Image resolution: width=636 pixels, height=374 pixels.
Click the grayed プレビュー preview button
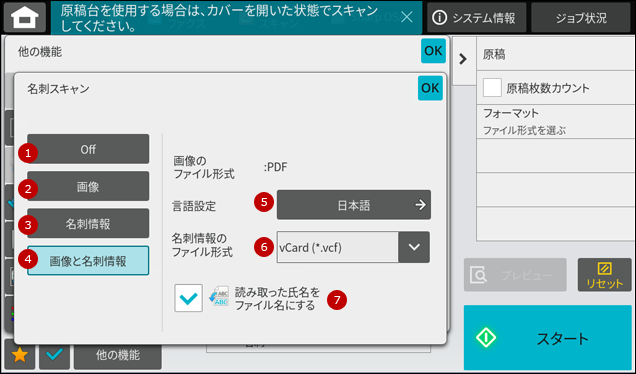pos(515,275)
